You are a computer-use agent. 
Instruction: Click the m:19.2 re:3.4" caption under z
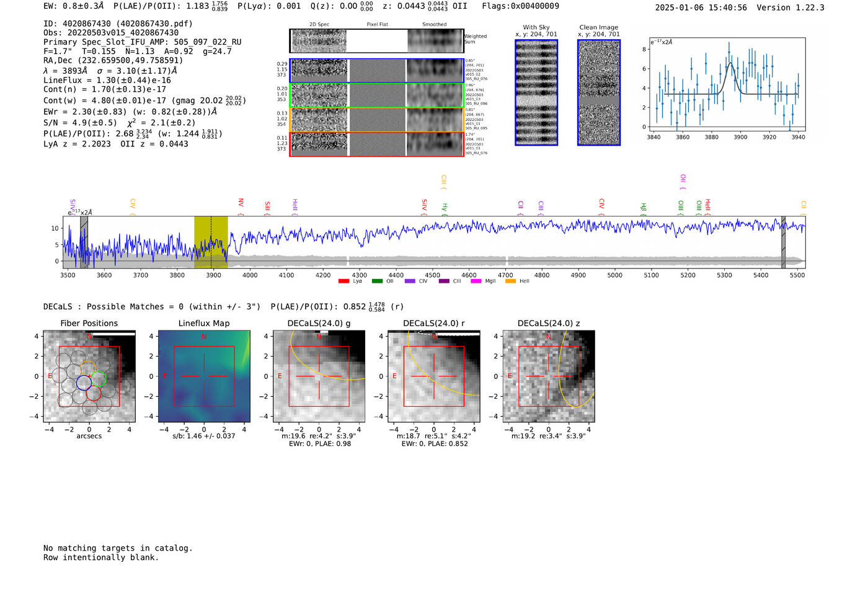549,436
